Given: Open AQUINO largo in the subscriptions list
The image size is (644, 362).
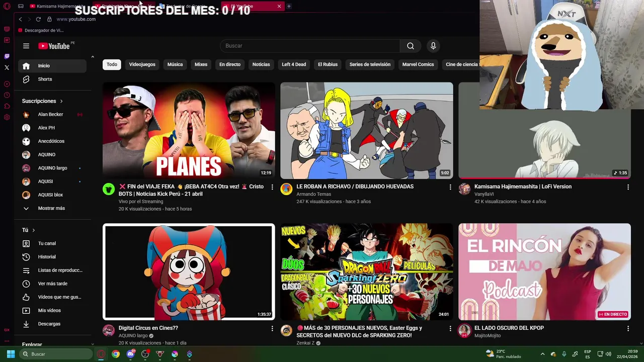Looking at the screenshot, I should (x=52, y=168).
